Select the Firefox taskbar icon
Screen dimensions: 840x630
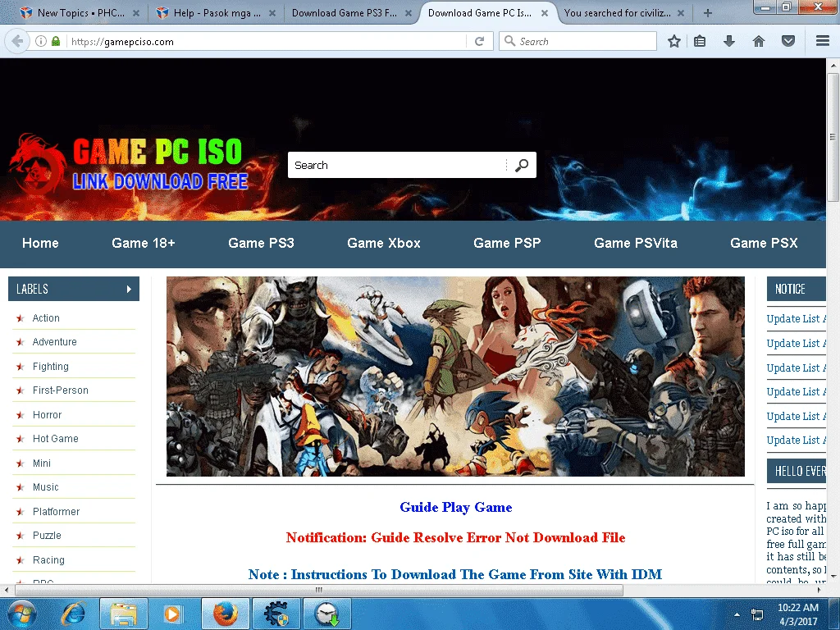coord(225,614)
